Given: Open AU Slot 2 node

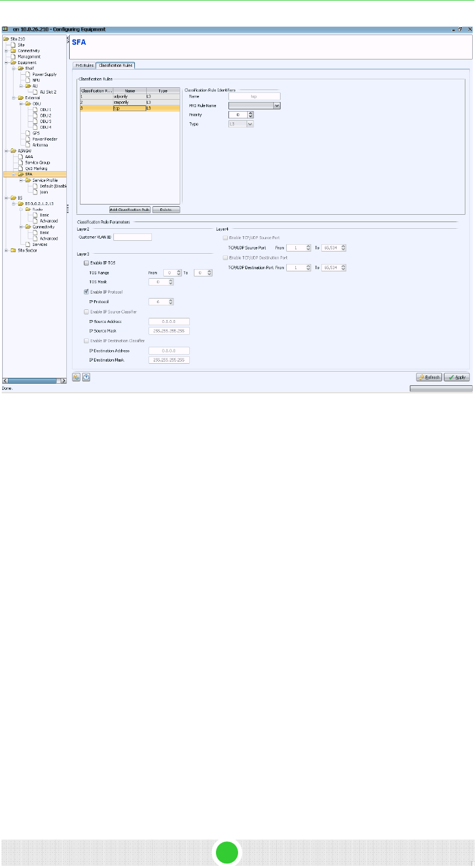Looking at the screenshot, I should click(45, 92).
